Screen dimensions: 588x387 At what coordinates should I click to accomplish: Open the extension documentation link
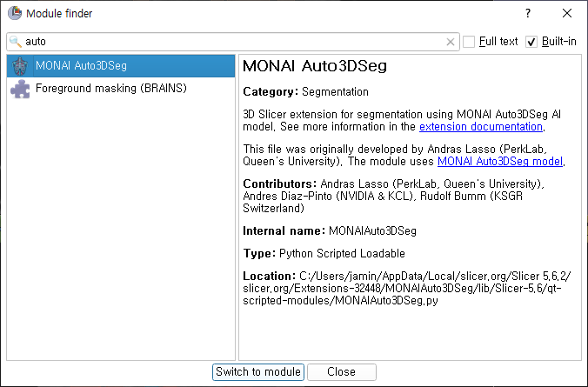click(481, 127)
